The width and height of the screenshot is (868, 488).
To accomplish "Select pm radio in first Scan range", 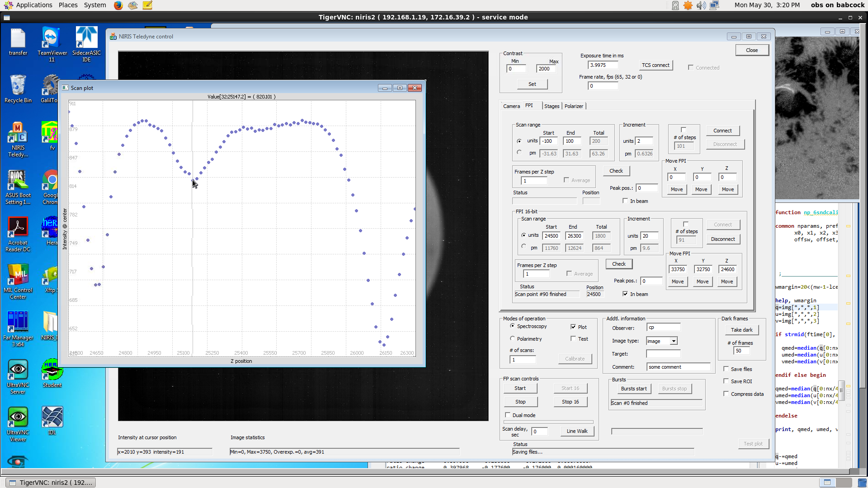I will (x=519, y=152).
